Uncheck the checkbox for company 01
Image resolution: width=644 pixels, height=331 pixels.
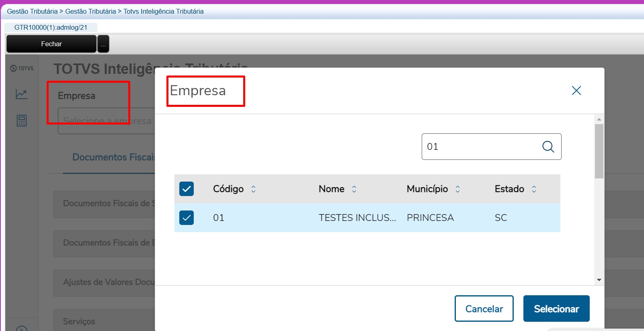coord(187,218)
